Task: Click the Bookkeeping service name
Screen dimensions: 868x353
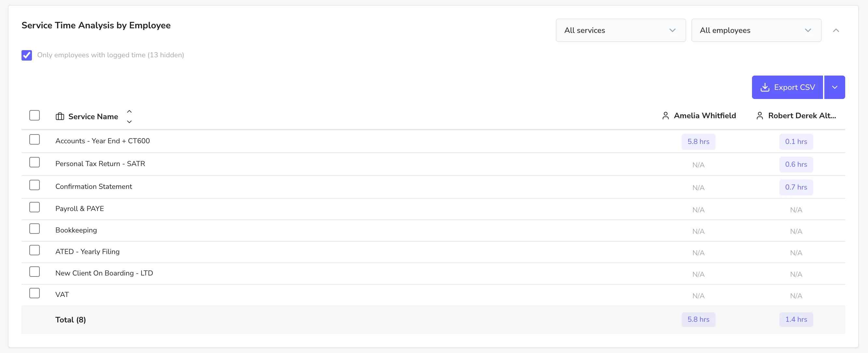Action: coord(76,230)
